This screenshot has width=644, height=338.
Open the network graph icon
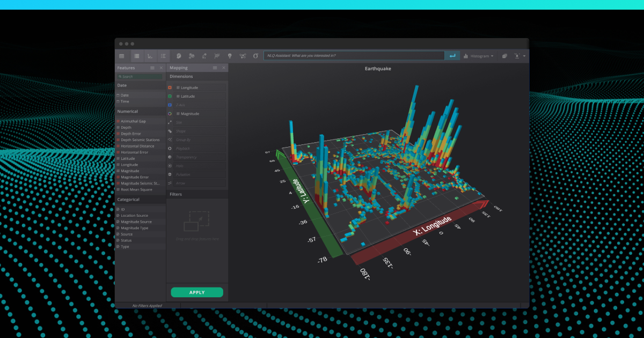pos(243,56)
